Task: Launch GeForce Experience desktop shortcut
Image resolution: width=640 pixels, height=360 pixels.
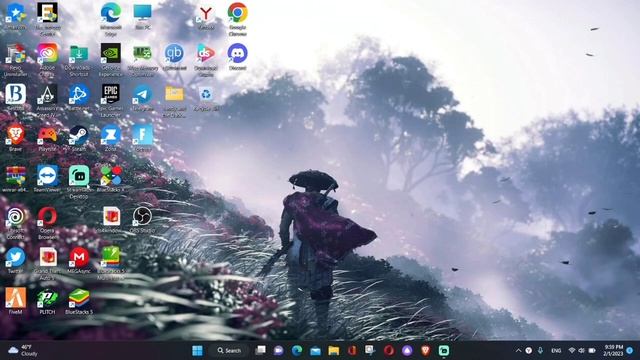Action: (111, 53)
